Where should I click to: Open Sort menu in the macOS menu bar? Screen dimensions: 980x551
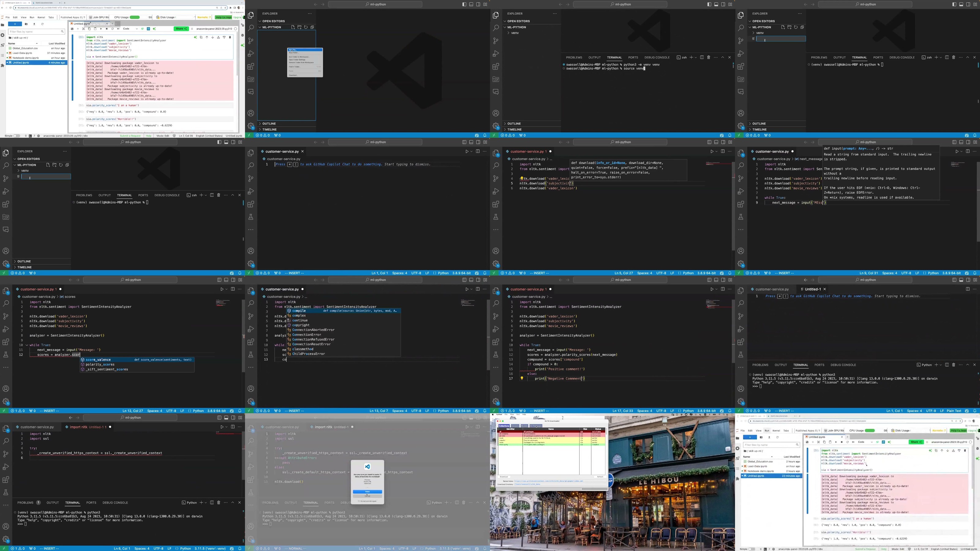[518, 414]
